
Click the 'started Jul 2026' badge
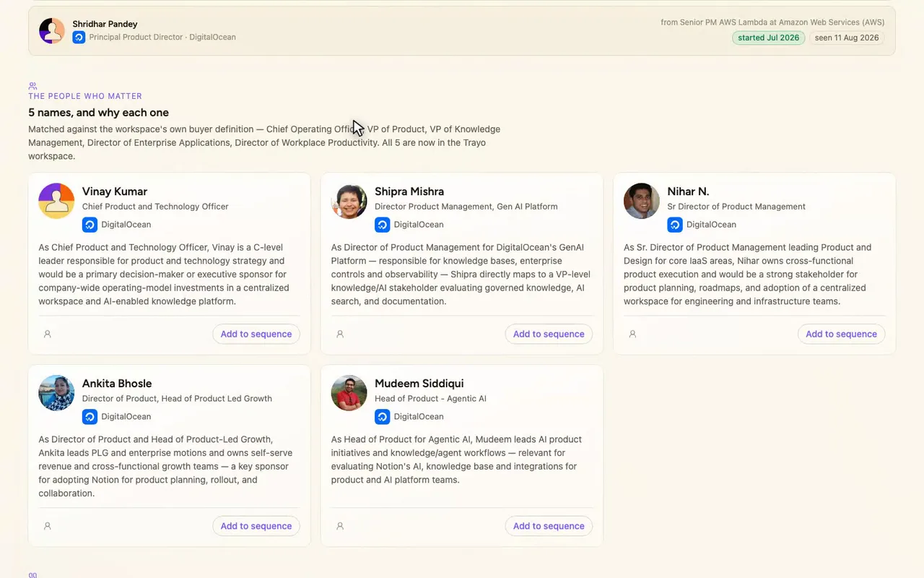pos(768,38)
